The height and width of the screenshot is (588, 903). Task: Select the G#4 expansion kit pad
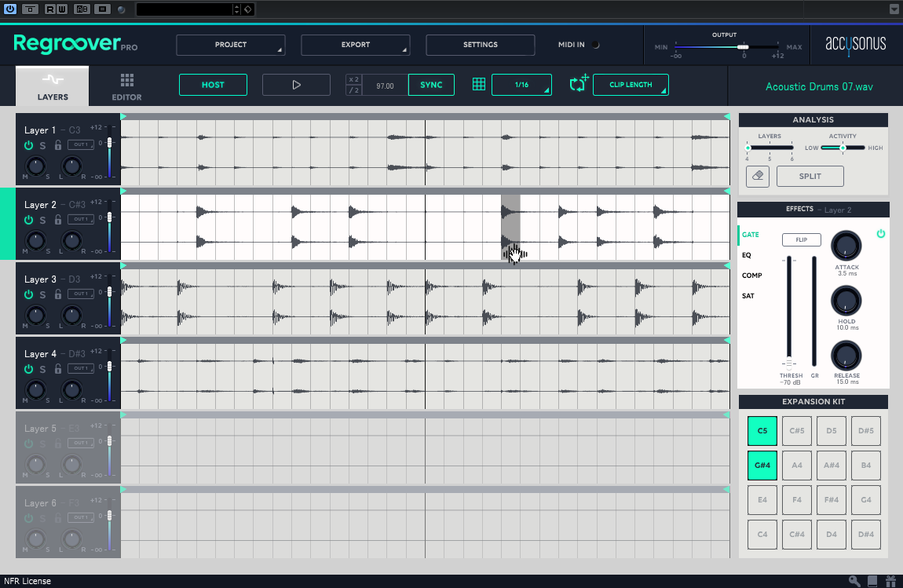[x=762, y=466]
